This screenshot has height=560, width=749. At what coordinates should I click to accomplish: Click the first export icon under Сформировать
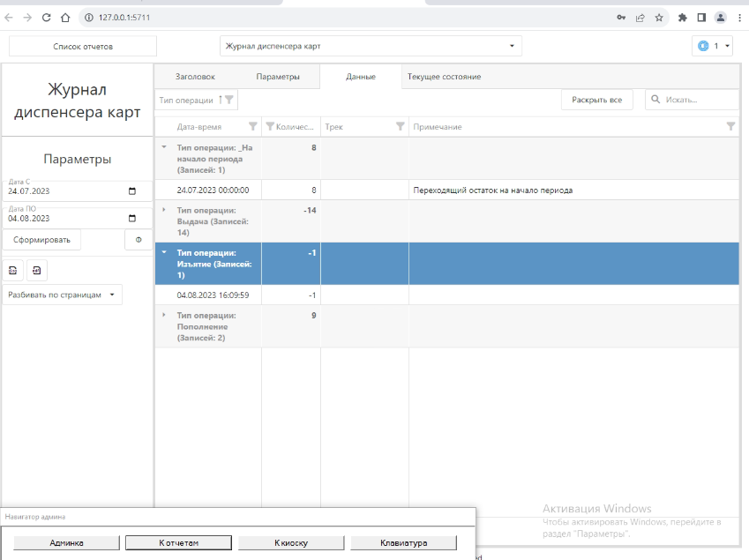coord(13,271)
